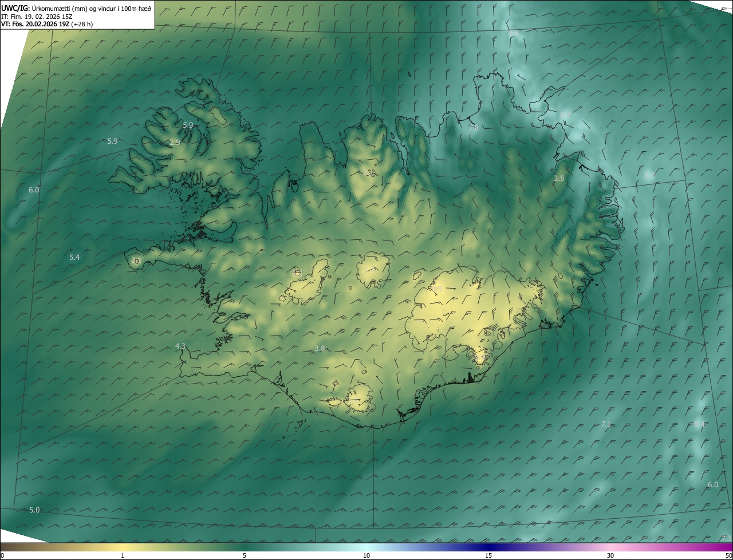Screen dimensions: 733x560
Task: Select the 8.4 value label on the map
Action: click(699, 424)
